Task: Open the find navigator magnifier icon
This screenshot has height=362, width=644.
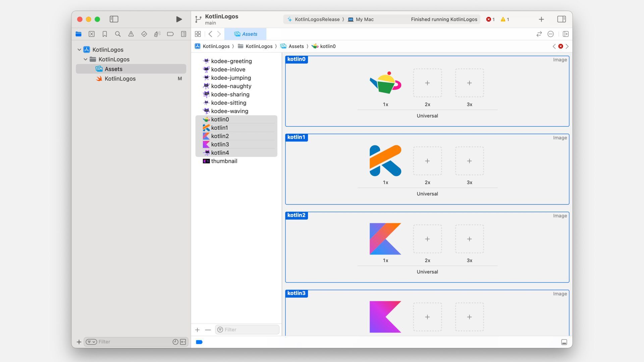Action: coord(118,34)
